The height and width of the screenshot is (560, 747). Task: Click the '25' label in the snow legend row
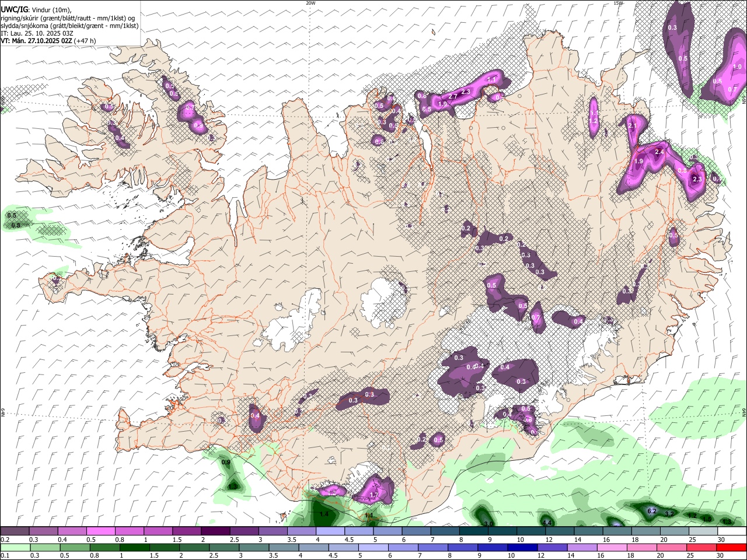click(x=692, y=540)
